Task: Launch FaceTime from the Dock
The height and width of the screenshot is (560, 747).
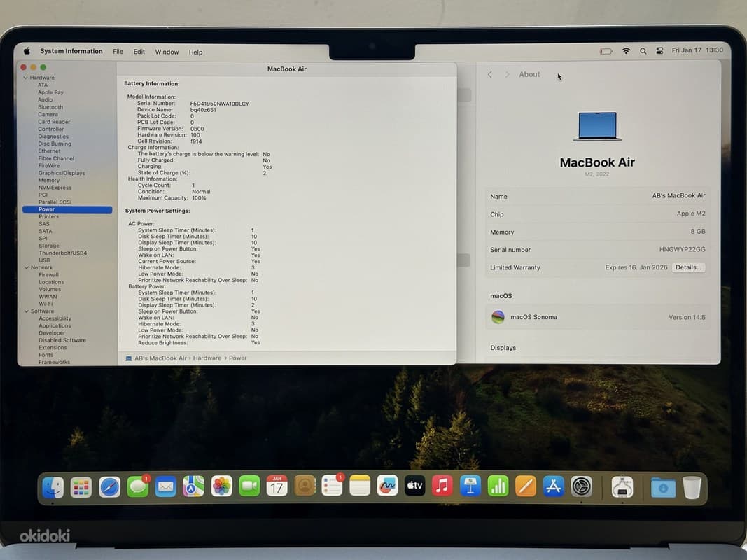Action: (249, 486)
